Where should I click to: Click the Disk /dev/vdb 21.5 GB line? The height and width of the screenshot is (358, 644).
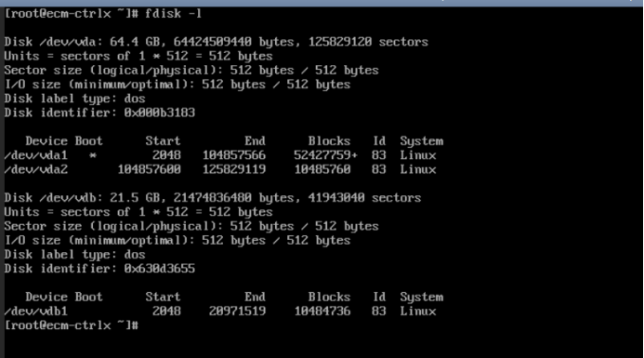coord(213,198)
